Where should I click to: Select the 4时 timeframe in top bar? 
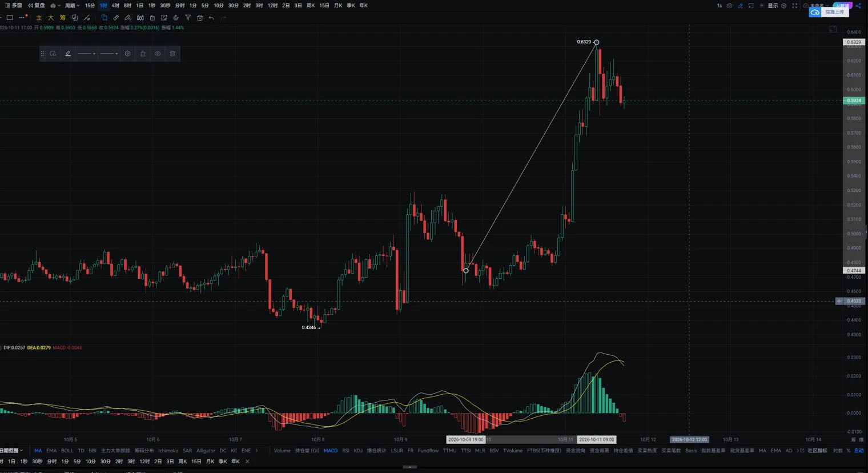coord(115,6)
